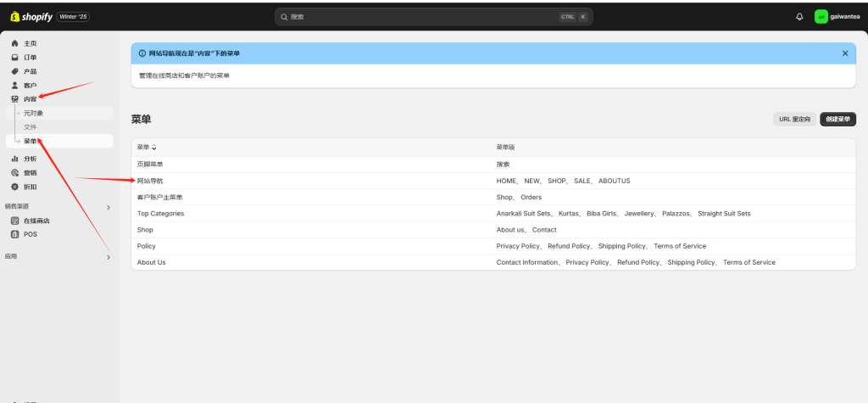Sort the list by 菜单 column header
This screenshot has width=868, height=403.
click(147, 148)
